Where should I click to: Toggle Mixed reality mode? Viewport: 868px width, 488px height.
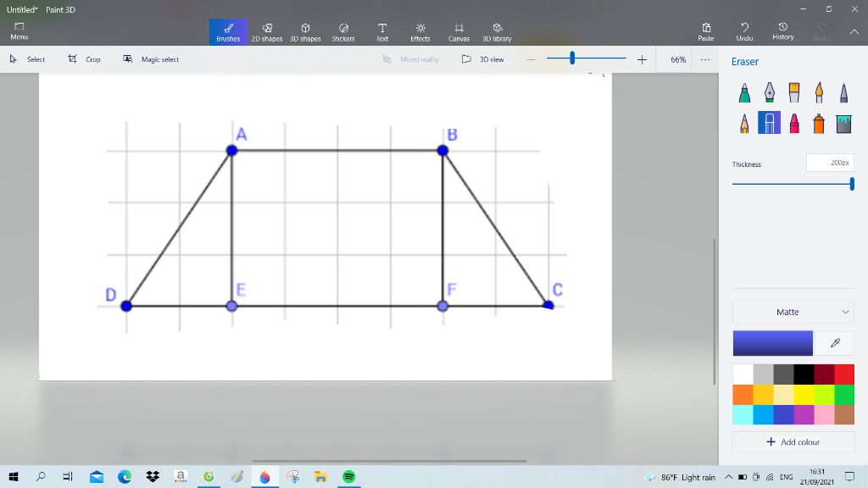point(411,59)
